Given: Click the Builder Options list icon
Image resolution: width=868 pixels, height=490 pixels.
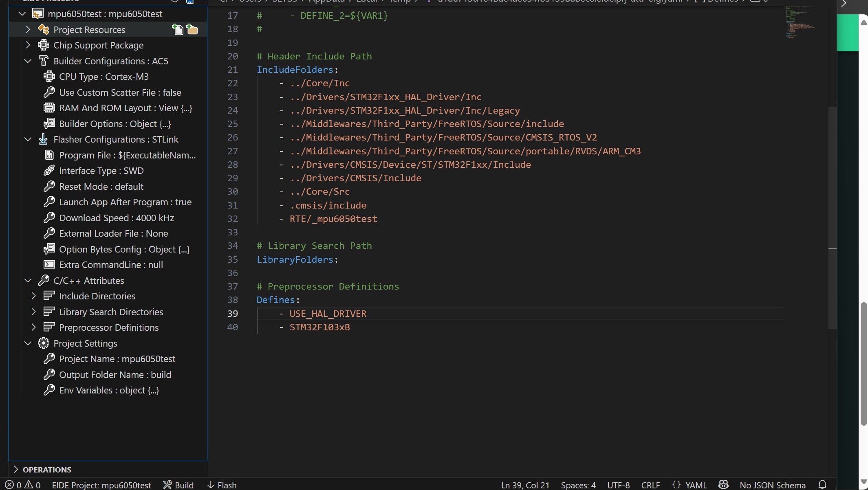Looking at the screenshot, I should point(49,123).
